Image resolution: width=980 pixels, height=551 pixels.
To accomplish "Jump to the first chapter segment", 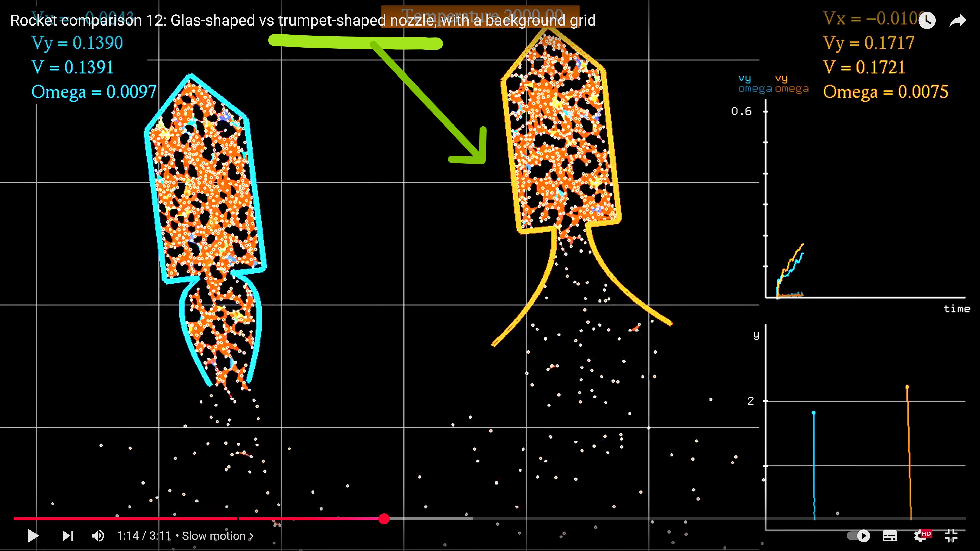I will 126,519.
